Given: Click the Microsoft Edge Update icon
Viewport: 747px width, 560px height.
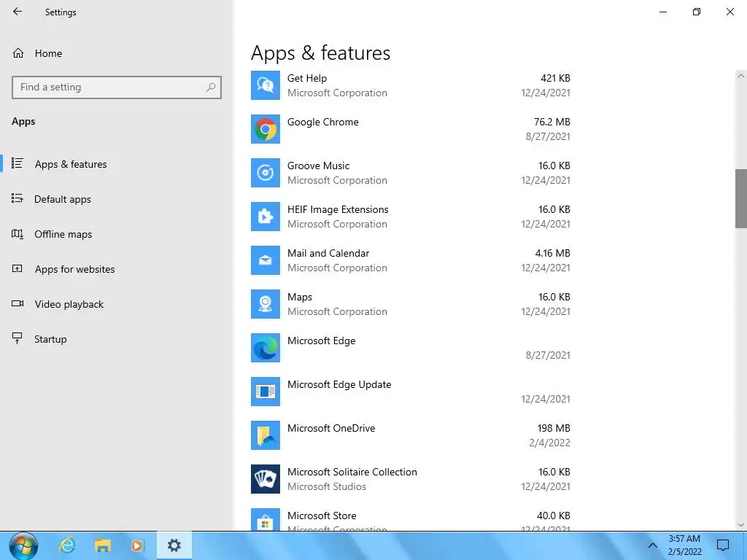Looking at the screenshot, I should (266, 392).
